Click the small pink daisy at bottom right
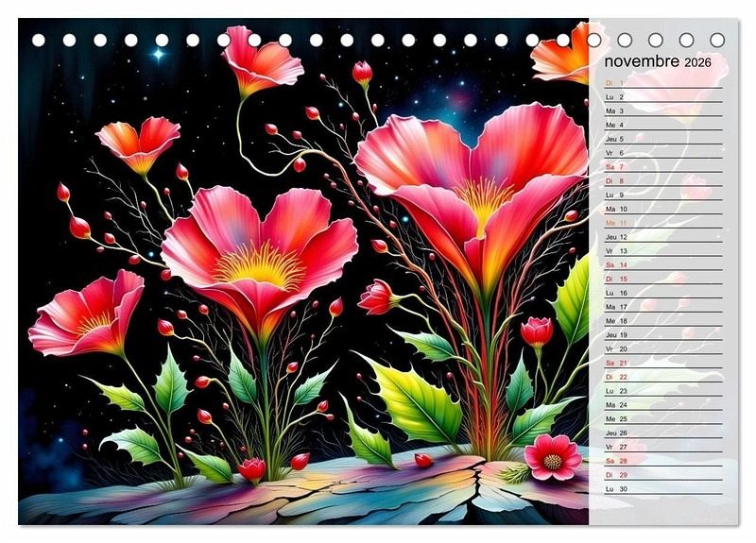This screenshot has width=756, height=543. 553,458
